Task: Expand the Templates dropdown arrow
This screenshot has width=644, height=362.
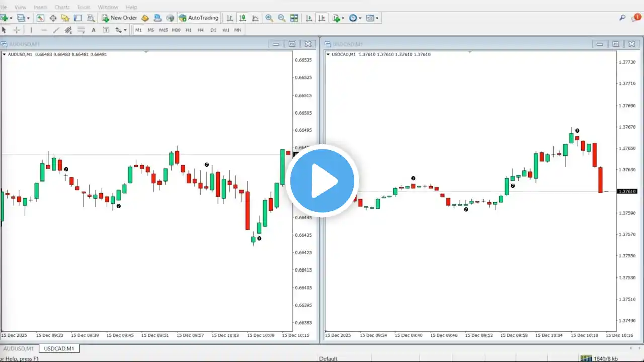Action: coord(377,18)
